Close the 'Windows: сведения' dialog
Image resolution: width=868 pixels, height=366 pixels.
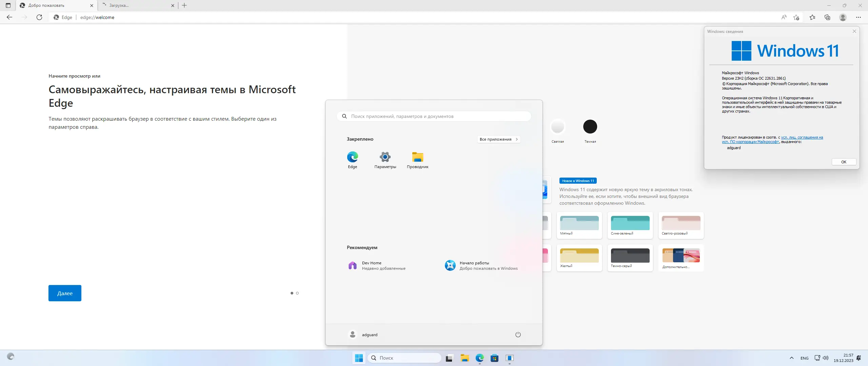[x=854, y=31]
